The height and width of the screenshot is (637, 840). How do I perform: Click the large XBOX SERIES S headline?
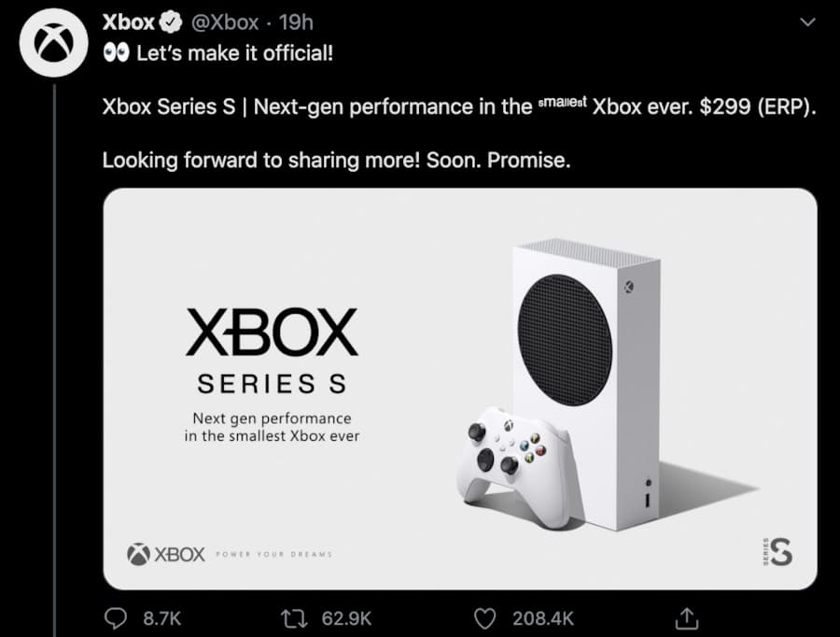coord(271,350)
